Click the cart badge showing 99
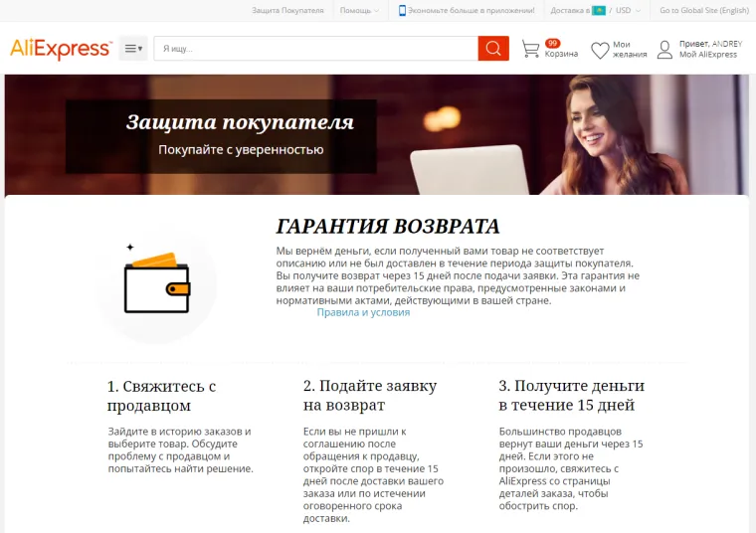The image size is (756, 533). coord(552,43)
